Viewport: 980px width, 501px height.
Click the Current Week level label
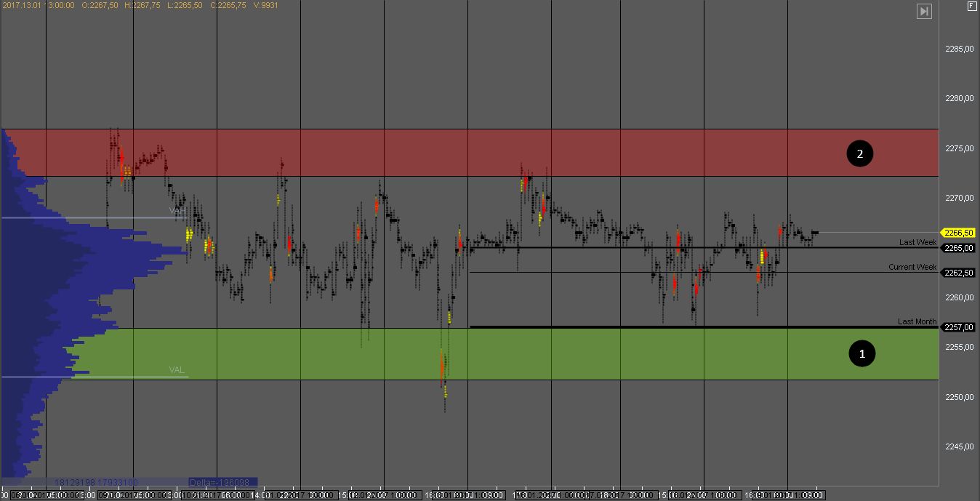tap(912, 267)
